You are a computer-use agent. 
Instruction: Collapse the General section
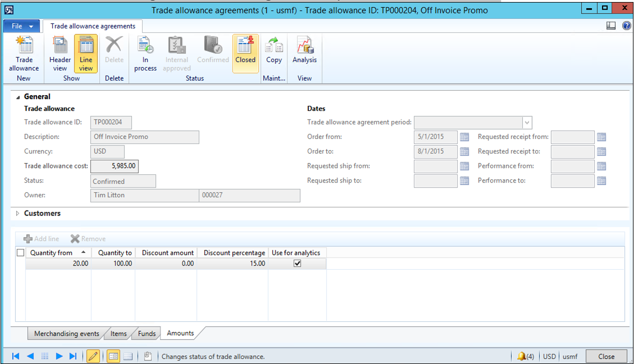[x=18, y=97]
